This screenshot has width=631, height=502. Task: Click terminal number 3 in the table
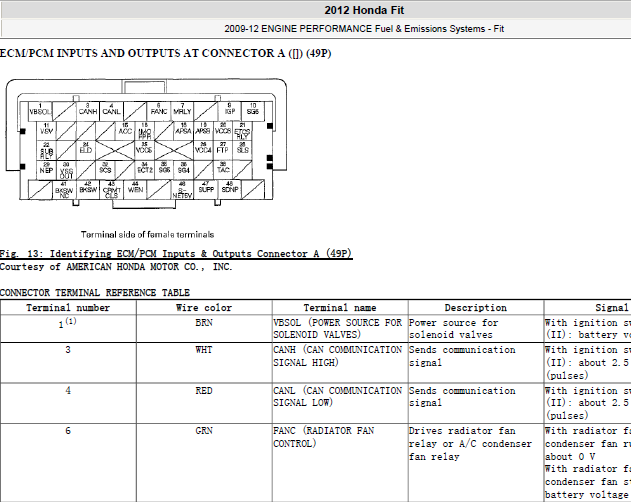point(68,349)
